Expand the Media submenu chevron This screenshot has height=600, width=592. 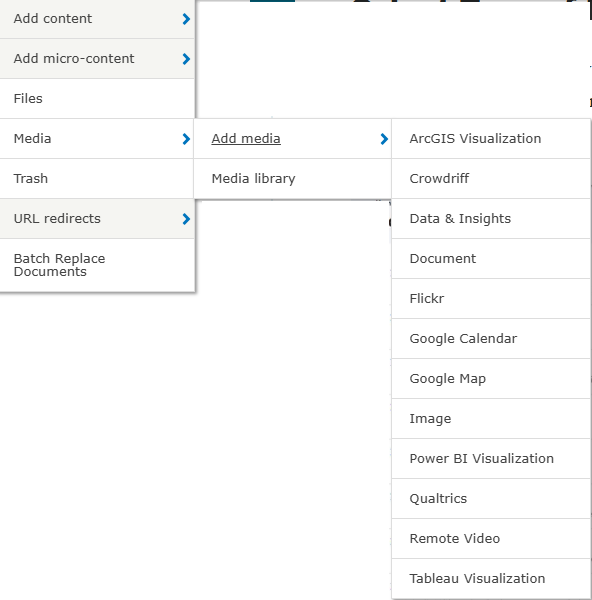186,139
